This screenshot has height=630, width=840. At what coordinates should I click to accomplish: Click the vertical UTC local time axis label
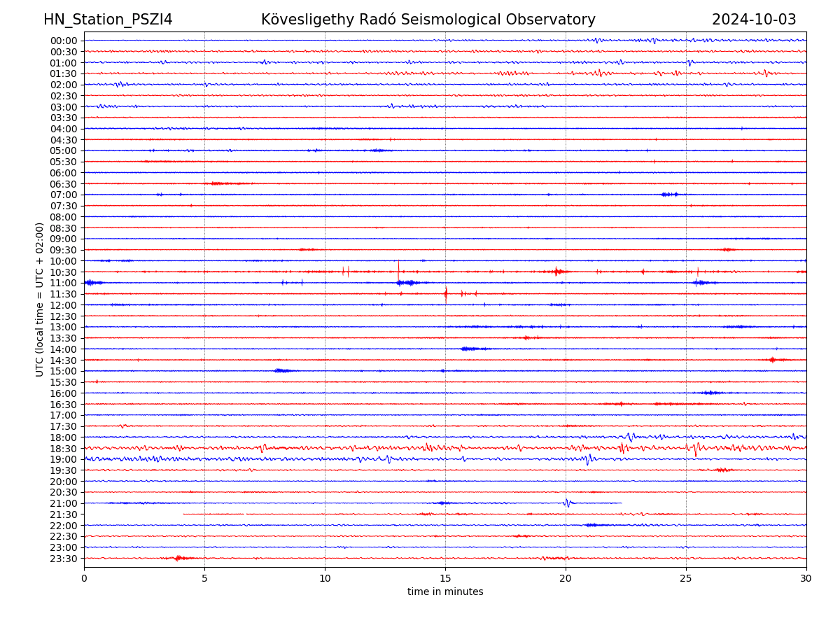click(x=40, y=300)
